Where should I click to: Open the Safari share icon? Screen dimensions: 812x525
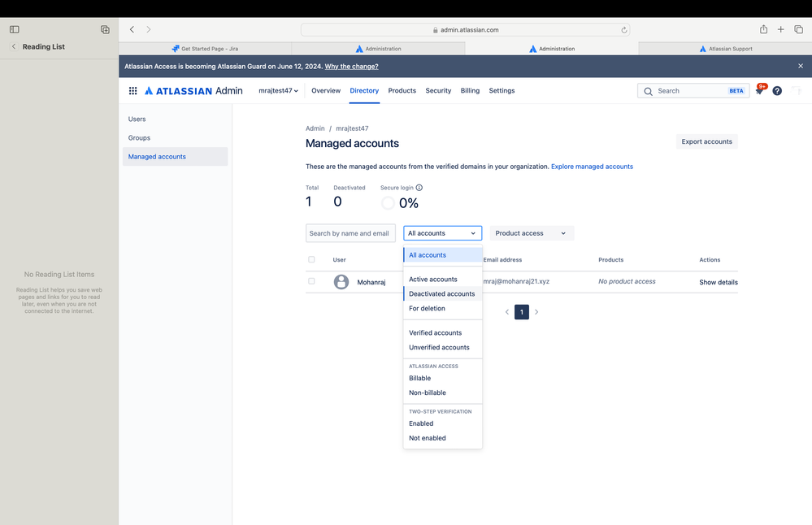tap(763, 29)
